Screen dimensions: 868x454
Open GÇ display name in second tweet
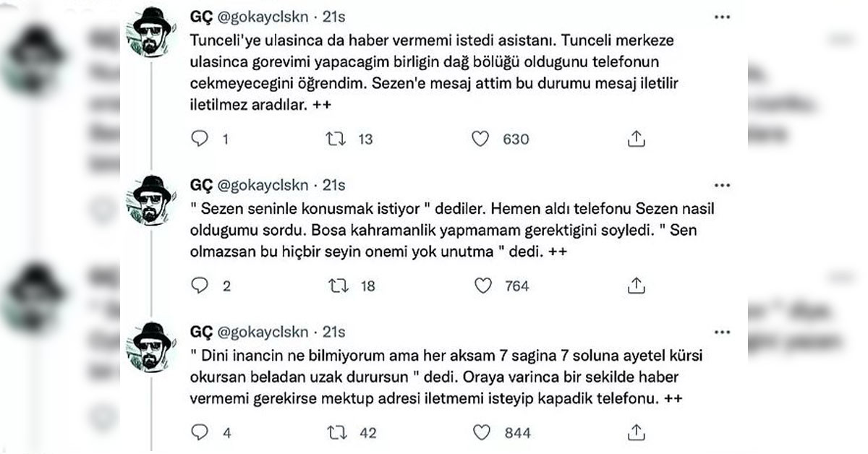coord(201,185)
